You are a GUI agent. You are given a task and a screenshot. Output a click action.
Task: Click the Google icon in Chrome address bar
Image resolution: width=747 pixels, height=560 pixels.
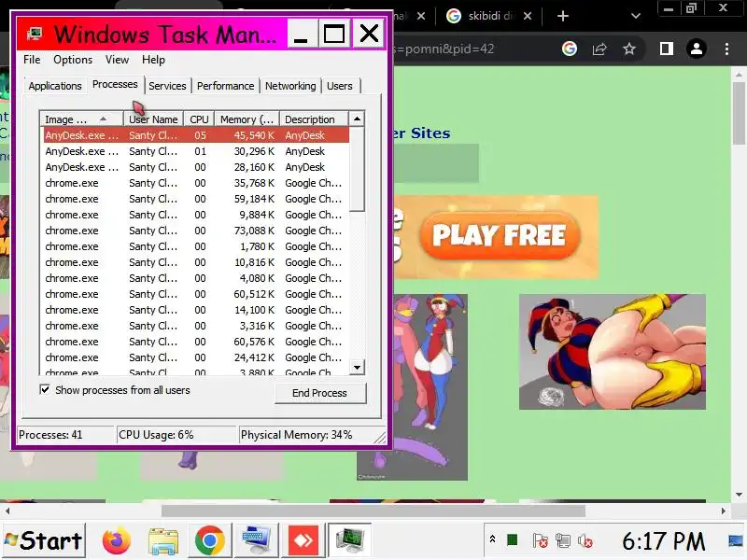(570, 49)
